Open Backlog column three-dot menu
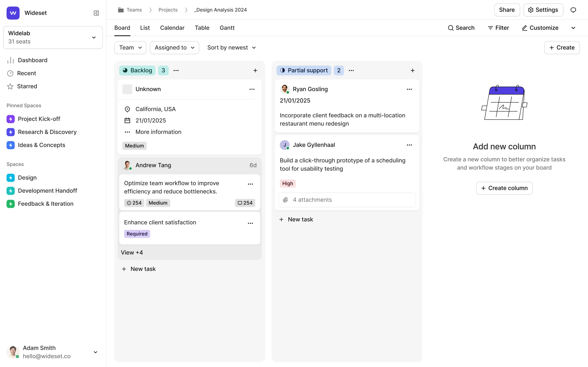 pyautogui.click(x=176, y=70)
